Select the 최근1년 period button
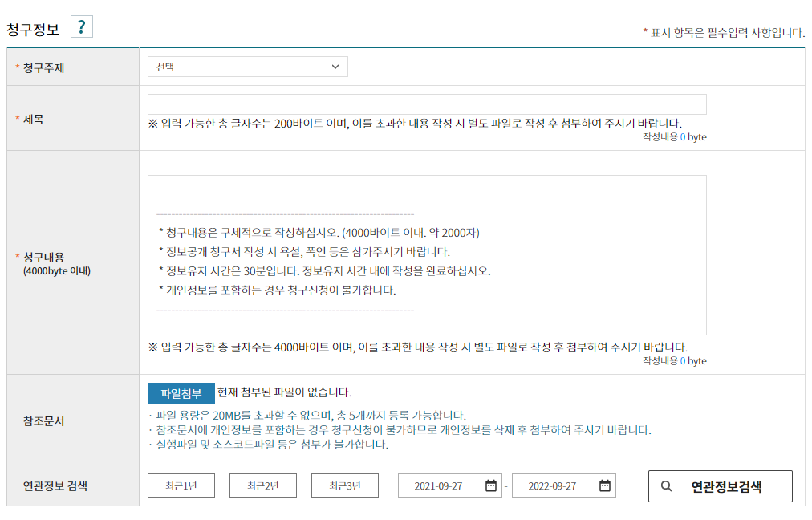The width and height of the screenshot is (812, 520). tap(181, 485)
